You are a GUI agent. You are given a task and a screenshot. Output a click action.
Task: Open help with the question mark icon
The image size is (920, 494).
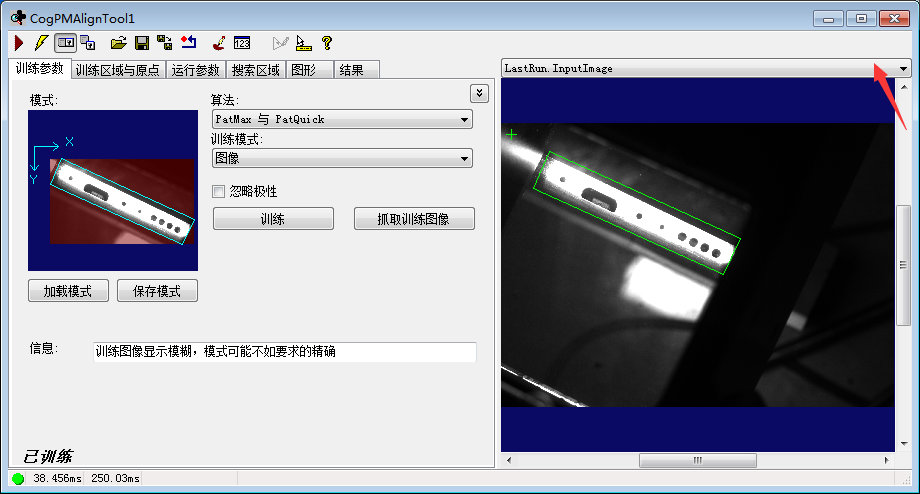point(326,43)
